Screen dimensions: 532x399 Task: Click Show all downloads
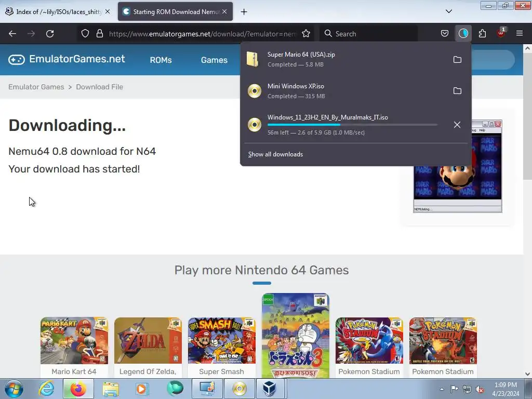click(275, 154)
